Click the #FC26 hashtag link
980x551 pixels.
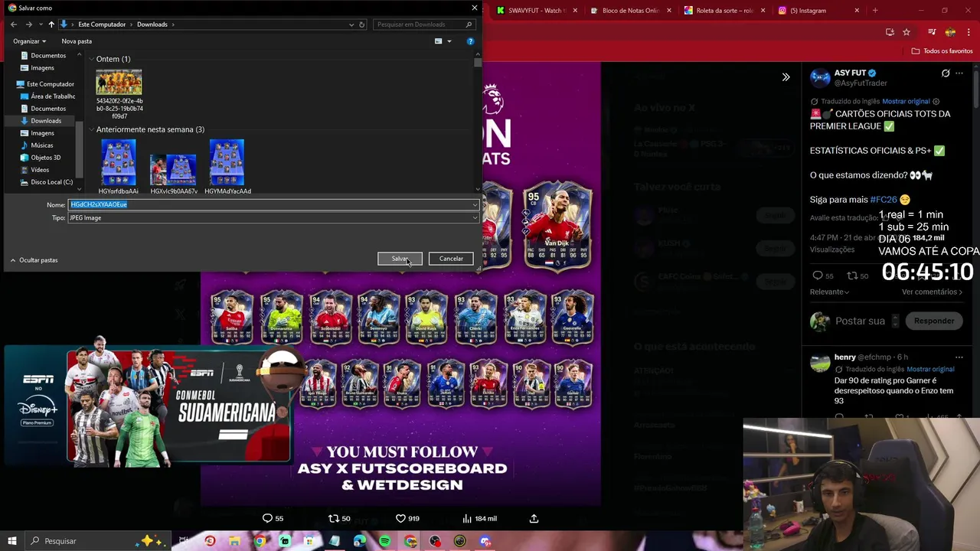[883, 200]
